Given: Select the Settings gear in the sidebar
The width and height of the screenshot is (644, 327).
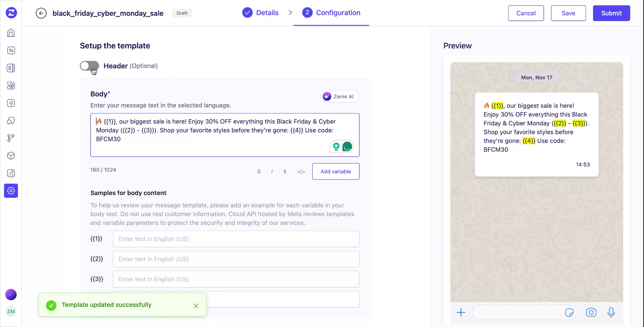Looking at the screenshot, I should coord(11,191).
